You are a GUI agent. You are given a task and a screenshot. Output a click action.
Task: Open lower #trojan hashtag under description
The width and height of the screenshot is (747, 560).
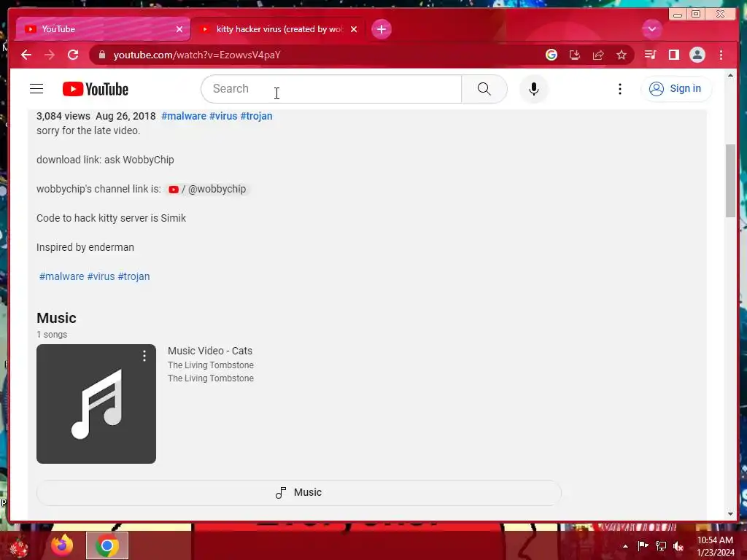click(x=134, y=276)
